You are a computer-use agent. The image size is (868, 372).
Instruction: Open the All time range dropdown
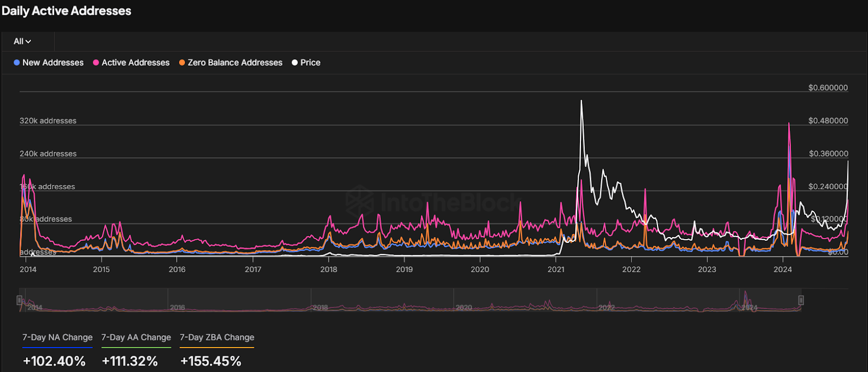tap(22, 41)
